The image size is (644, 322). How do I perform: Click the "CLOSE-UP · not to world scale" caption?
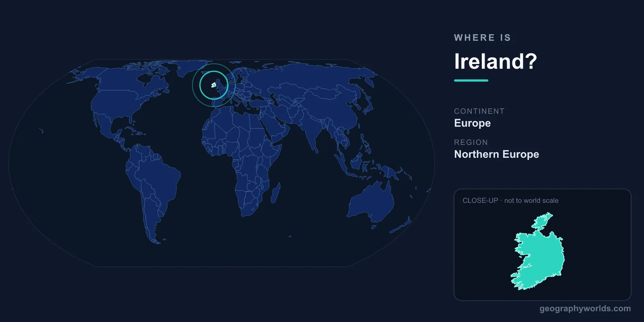[510, 200]
